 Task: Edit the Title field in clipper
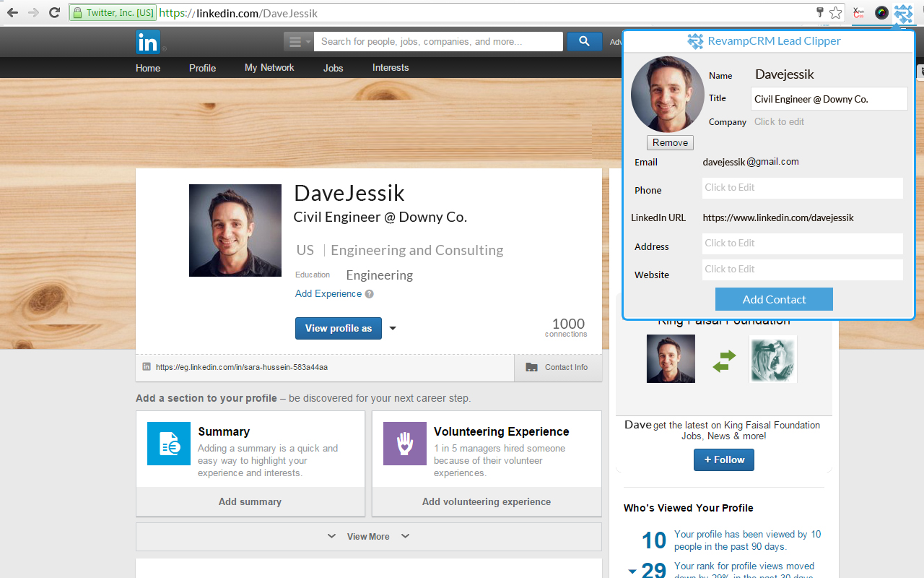click(x=829, y=99)
